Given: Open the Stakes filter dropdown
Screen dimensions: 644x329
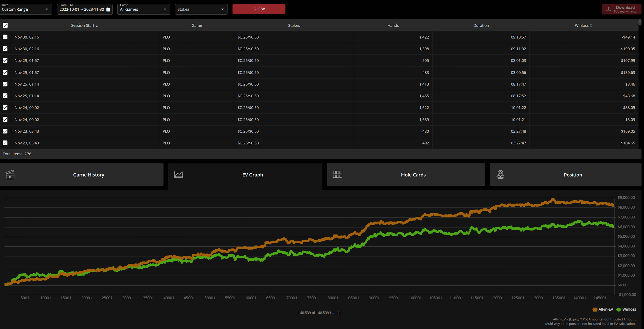Looking at the screenshot, I should pyautogui.click(x=201, y=9).
